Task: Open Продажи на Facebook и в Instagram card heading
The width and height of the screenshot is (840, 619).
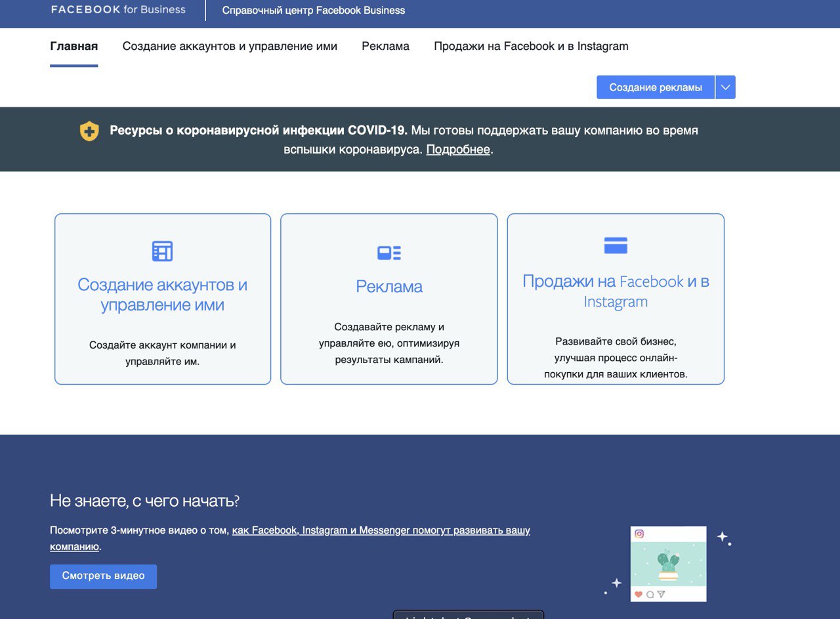Action: pos(616,291)
